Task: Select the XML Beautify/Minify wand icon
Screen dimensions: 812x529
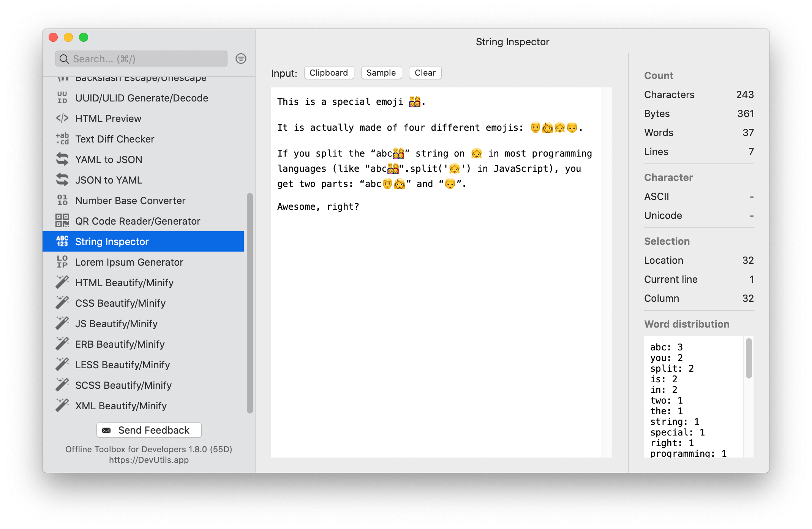Action: [x=62, y=405]
